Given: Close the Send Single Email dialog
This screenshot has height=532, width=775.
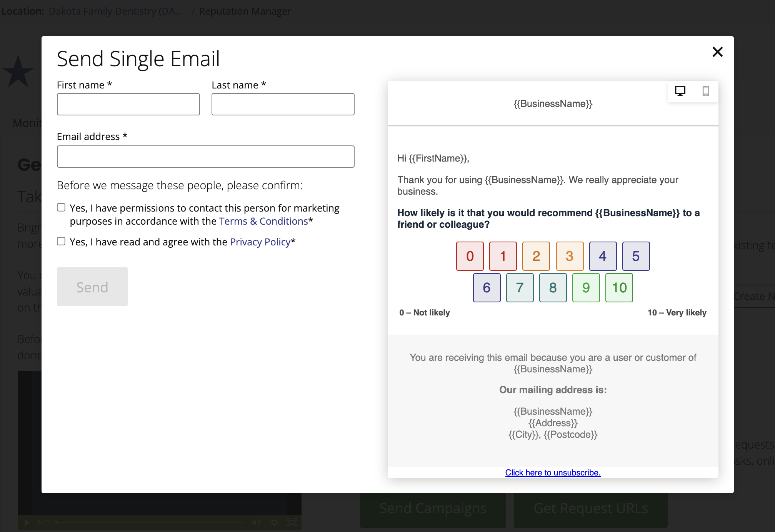Looking at the screenshot, I should coord(717,52).
